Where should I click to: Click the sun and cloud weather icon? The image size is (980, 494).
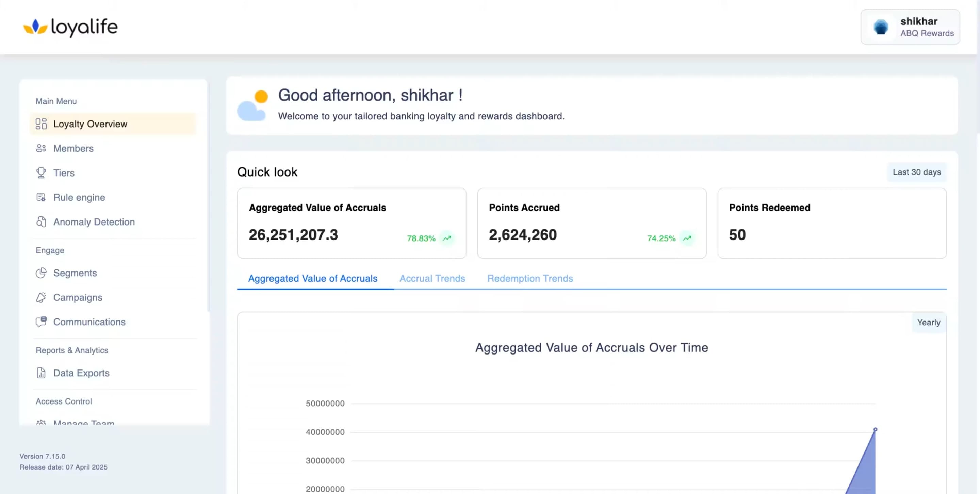(x=252, y=105)
